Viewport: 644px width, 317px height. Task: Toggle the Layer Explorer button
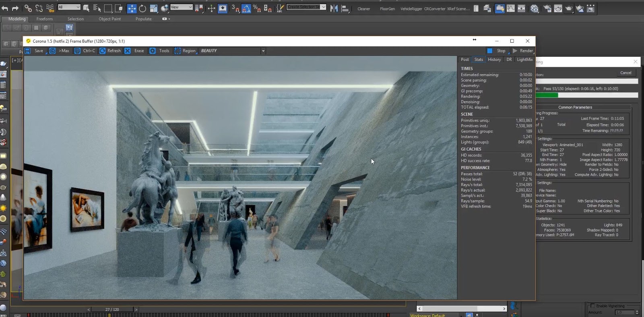point(487,8)
